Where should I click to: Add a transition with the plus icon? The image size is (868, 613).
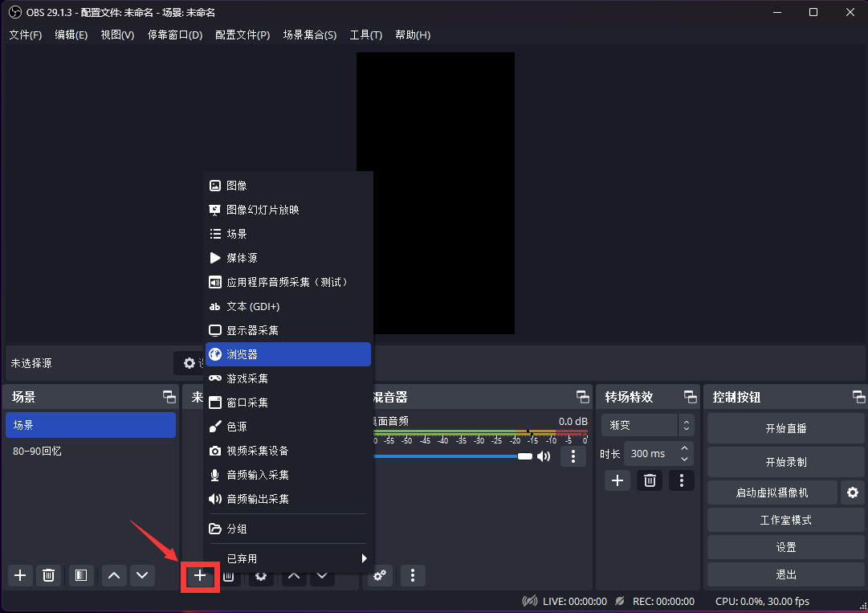pos(617,480)
